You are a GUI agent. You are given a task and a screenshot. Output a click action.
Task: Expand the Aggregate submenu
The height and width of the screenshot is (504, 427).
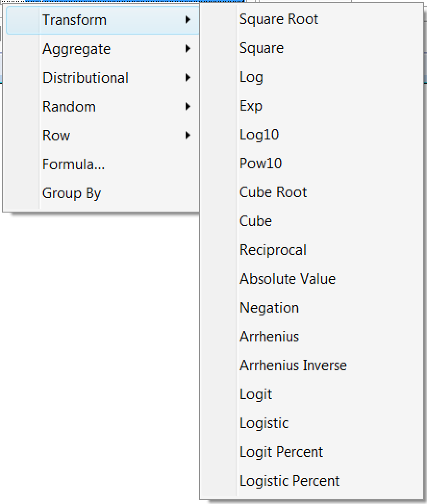76,49
